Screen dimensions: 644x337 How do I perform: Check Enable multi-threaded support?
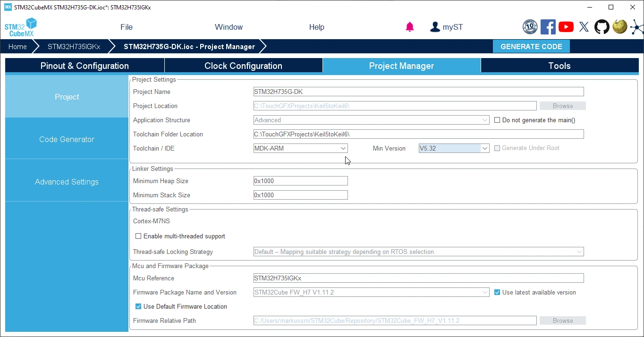pos(138,236)
